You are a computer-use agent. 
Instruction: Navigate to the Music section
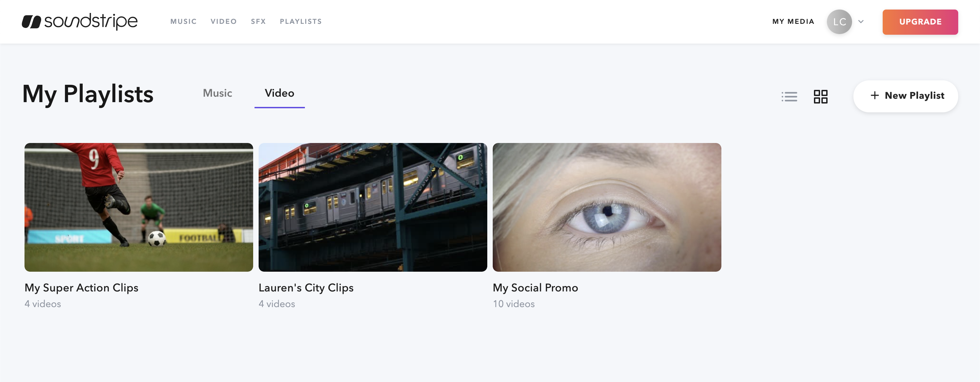pyautogui.click(x=183, y=22)
